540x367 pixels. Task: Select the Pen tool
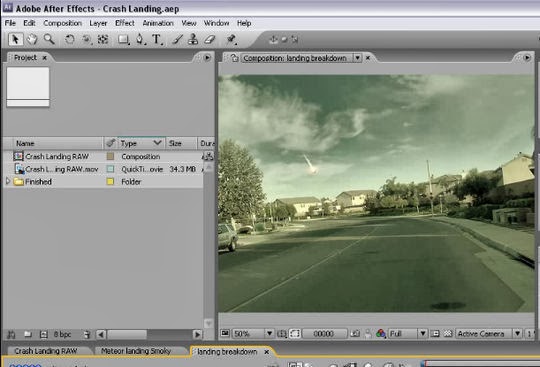coord(140,39)
